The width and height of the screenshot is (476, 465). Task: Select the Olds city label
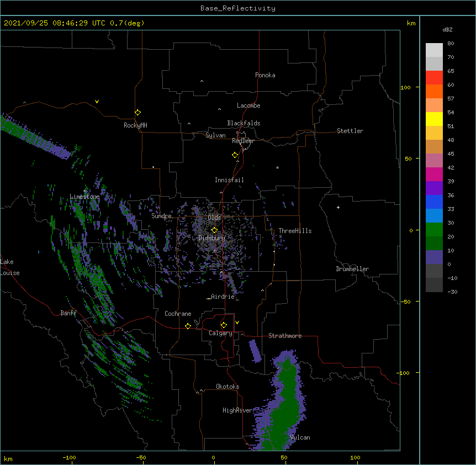point(214,218)
